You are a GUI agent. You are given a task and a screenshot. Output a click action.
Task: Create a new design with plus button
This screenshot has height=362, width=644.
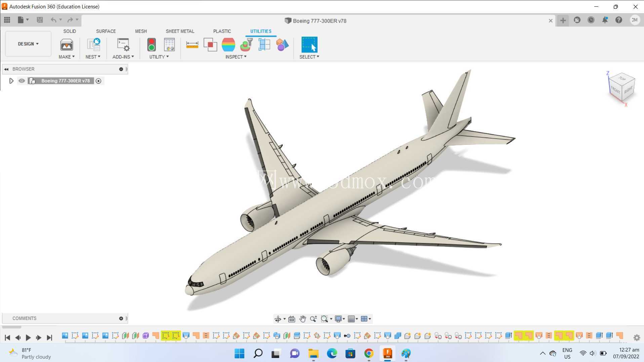563,21
